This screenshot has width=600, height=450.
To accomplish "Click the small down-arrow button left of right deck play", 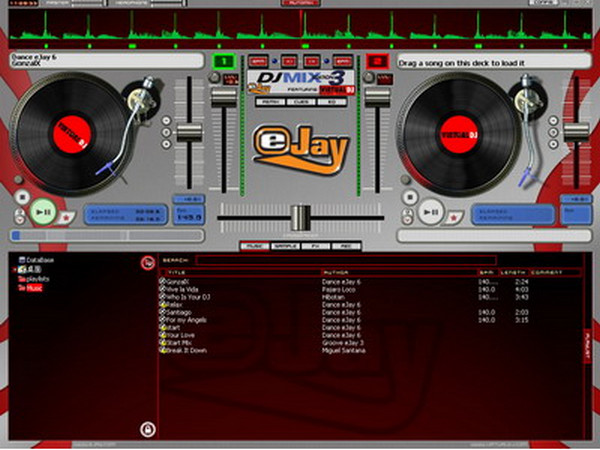I will pos(408,220).
